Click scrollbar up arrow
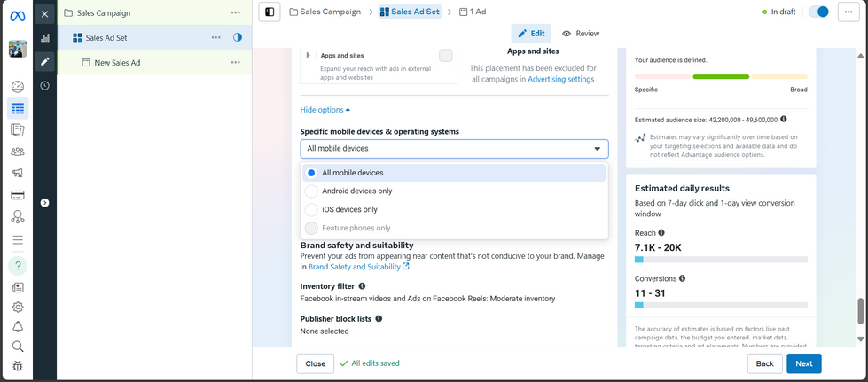This screenshot has width=868, height=382. (860, 56)
